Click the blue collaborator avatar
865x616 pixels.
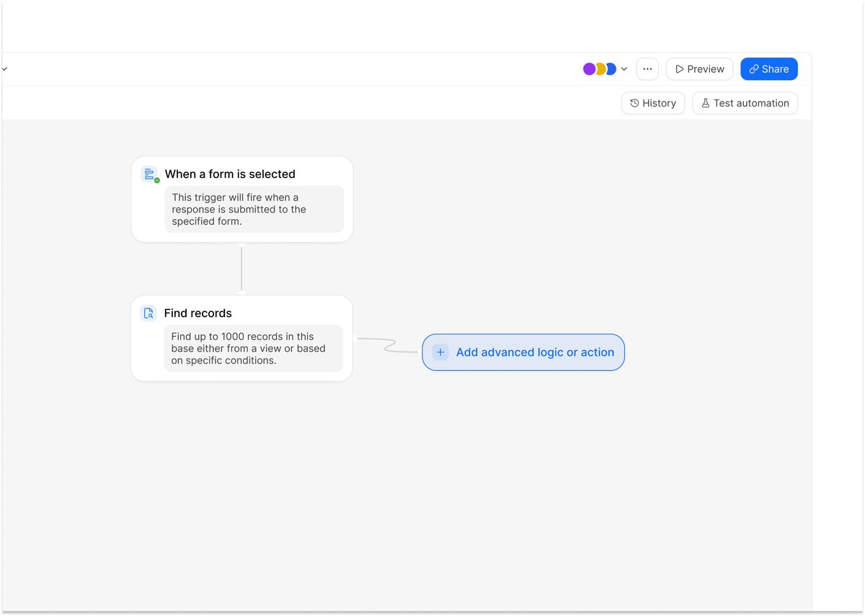click(611, 69)
